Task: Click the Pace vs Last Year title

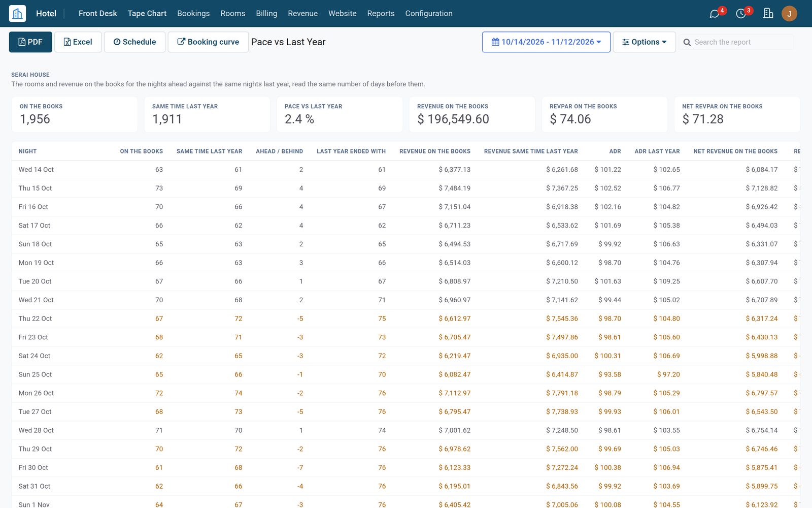Action: point(288,42)
